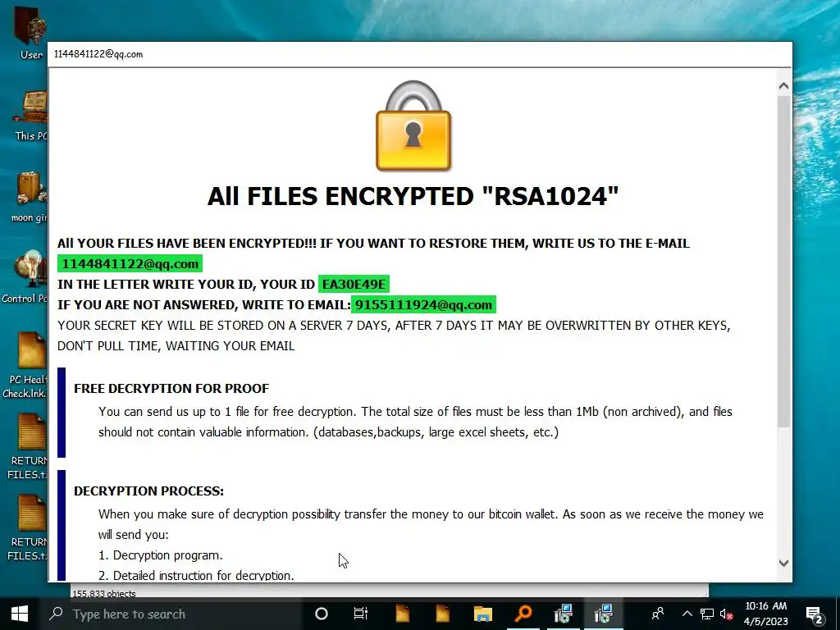Click the muted volume tray icon
The image size is (840, 630).
click(x=727, y=614)
